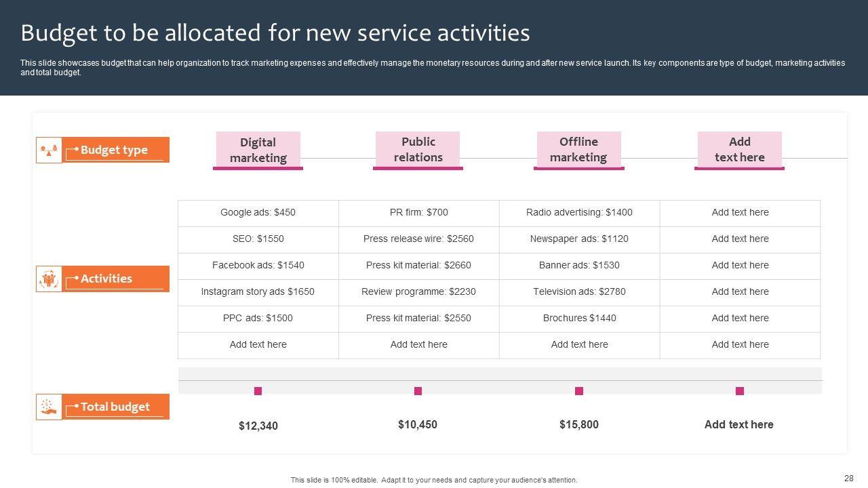Click the Activities people icon

[x=49, y=279]
